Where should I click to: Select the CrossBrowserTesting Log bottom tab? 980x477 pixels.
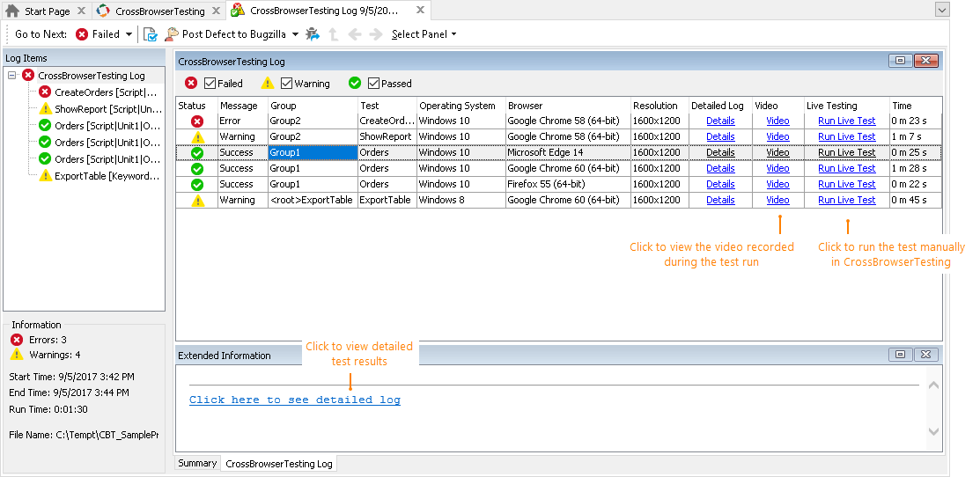click(279, 464)
